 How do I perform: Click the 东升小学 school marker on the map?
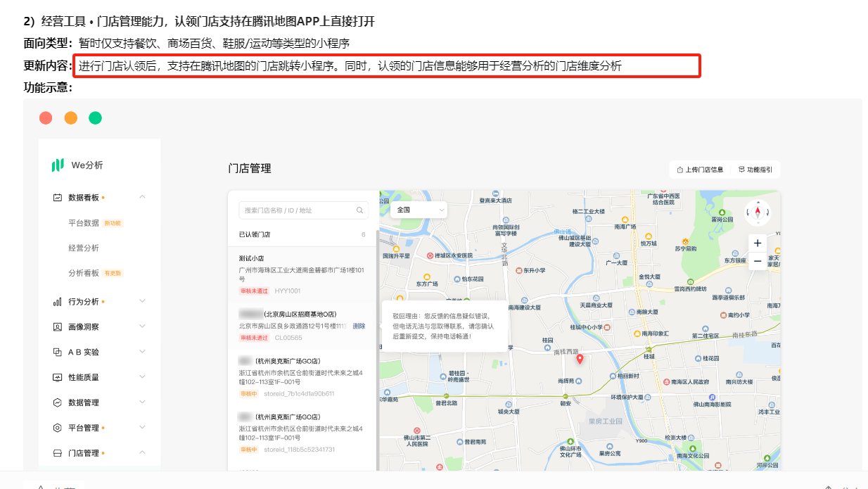519,269
